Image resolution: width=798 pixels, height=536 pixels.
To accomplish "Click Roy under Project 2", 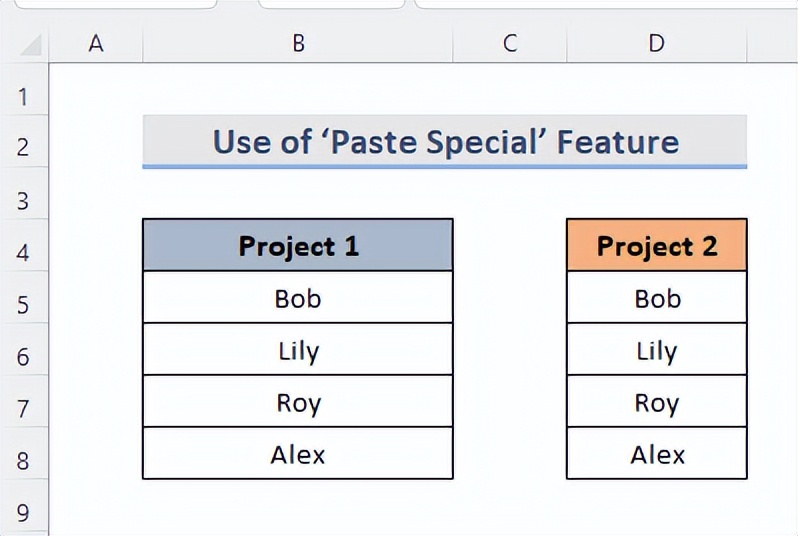I will [x=657, y=402].
